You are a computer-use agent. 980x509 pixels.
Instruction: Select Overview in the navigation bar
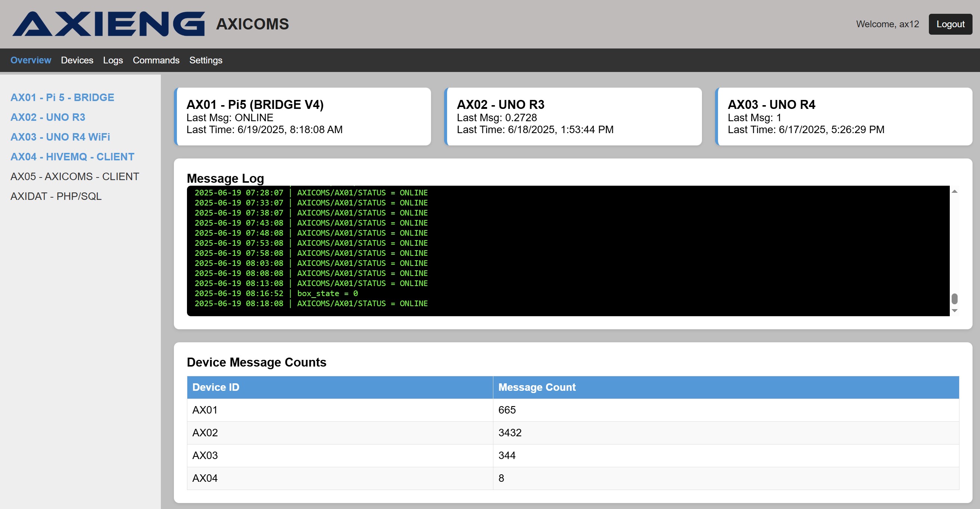click(x=31, y=60)
